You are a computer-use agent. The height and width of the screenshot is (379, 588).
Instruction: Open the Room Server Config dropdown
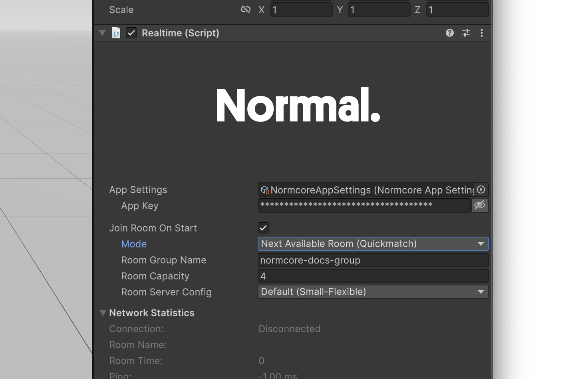pos(373,292)
